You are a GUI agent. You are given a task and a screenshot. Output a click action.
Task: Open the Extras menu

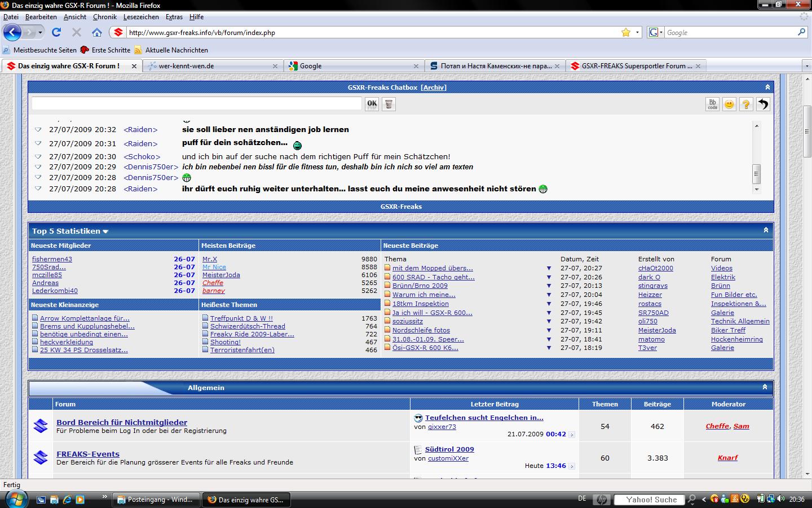click(174, 17)
